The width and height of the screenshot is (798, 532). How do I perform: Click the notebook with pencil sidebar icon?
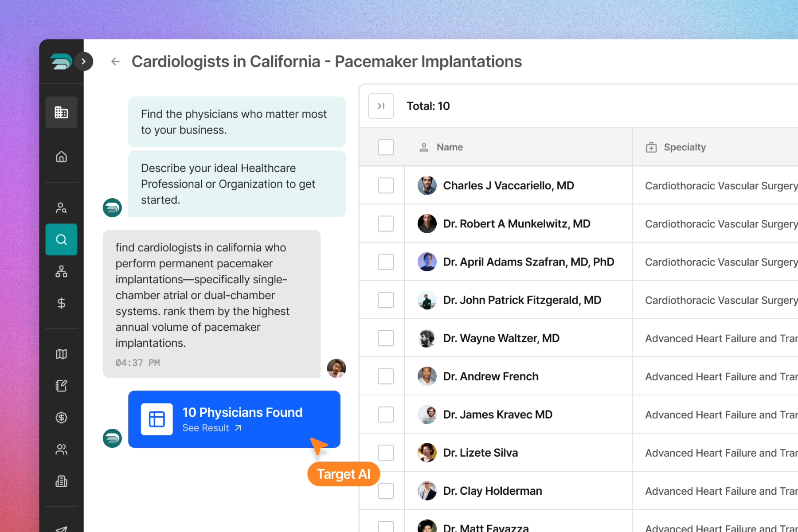[61, 386]
